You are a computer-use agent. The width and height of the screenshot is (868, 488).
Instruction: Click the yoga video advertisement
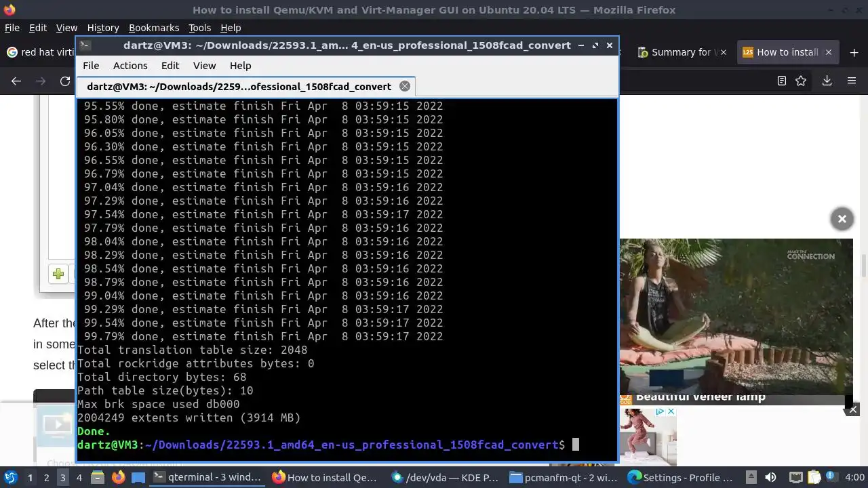pyautogui.click(x=736, y=315)
